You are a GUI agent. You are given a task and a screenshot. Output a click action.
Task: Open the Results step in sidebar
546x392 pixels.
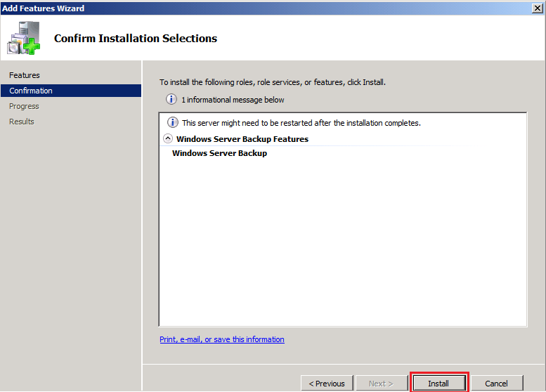(22, 122)
